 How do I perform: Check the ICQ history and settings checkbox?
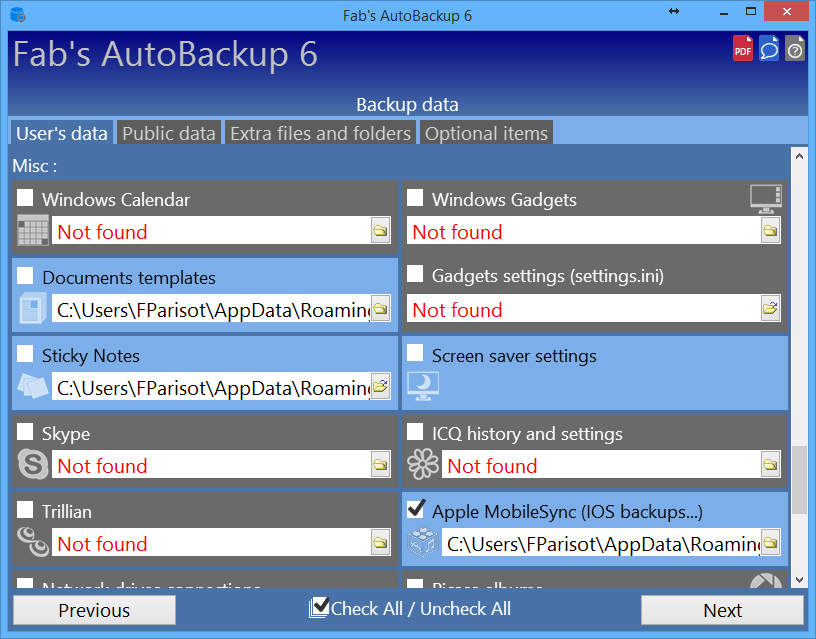click(x=415, y=431)
